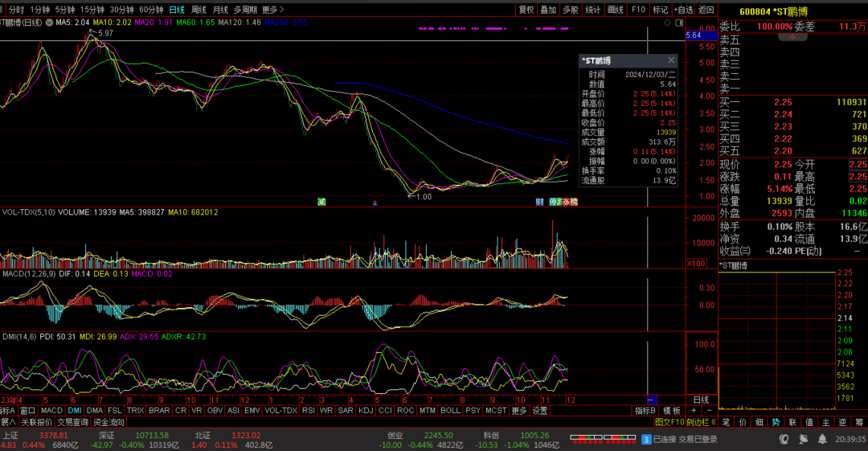The width and height of the screenshot is (868, 451).
Task: Click the blue arrow event marker
Action: (375, 203)
